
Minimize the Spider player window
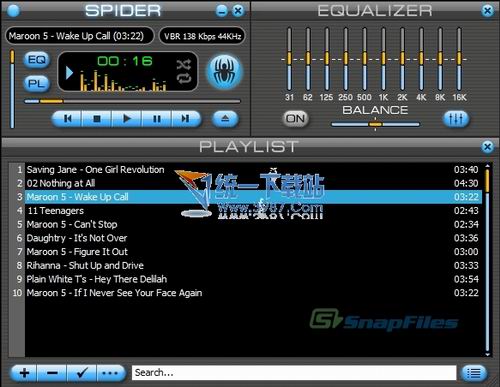pyautogui.click(x=222, y=11)
